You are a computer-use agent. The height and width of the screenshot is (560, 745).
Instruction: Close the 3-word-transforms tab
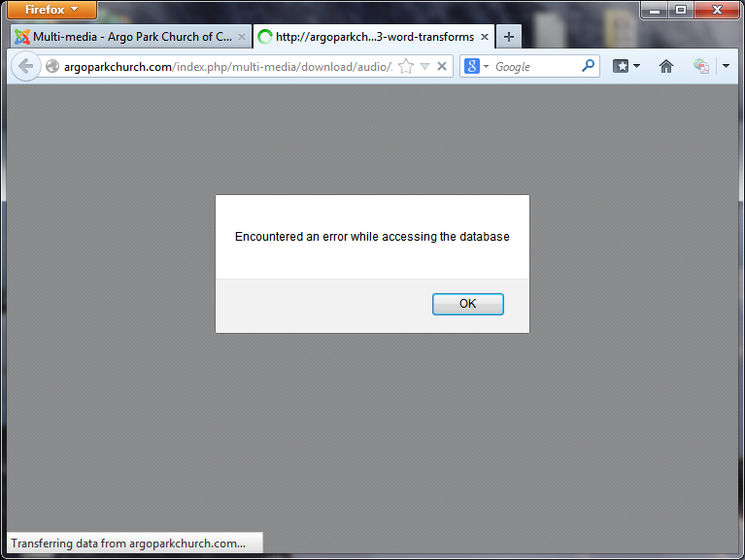(485, 37)
